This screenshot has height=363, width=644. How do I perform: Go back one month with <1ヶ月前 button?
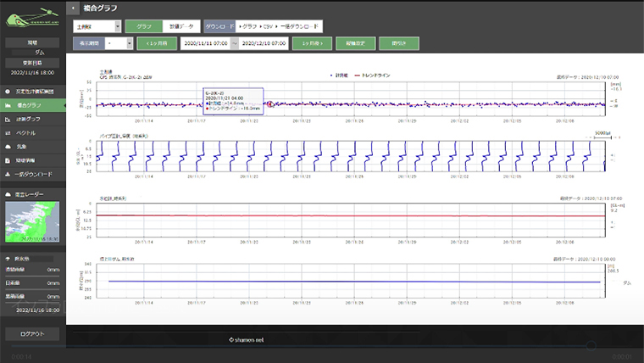(x=157, y=43)
